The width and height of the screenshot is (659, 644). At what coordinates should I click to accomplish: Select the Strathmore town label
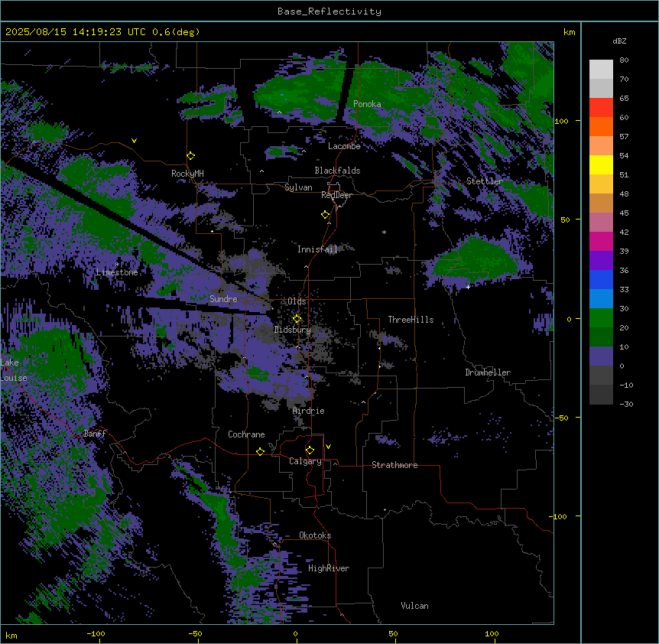pos(394,465)
